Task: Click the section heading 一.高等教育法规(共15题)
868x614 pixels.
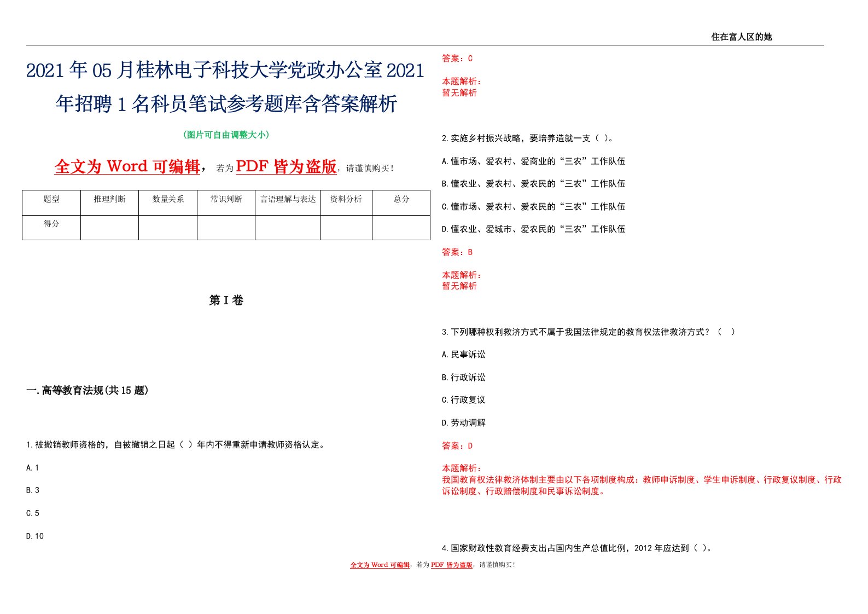Action: (88, 390)
